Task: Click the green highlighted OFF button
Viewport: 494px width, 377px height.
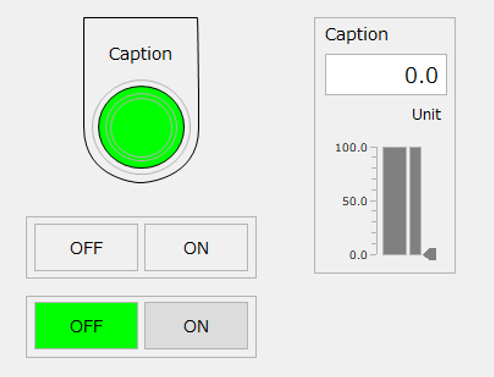Action: [86, 326]
